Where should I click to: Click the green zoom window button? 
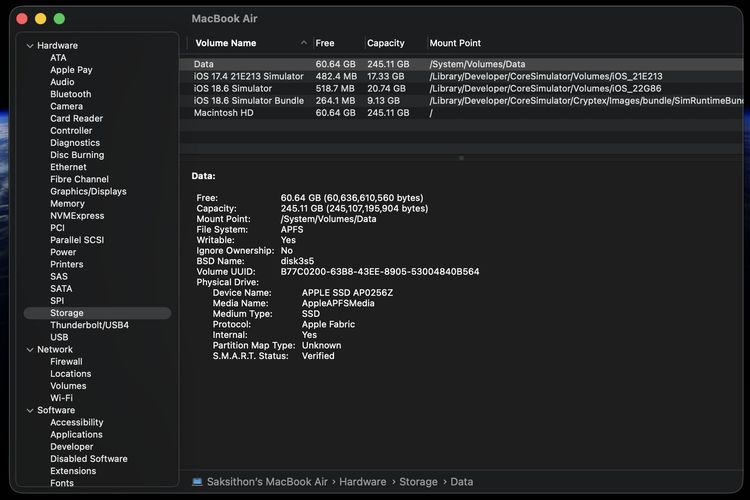pyautogui.click(x=59, y=19)
